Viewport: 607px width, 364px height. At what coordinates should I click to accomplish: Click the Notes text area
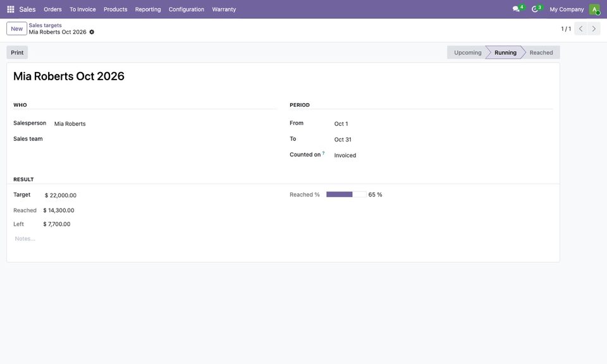(x=283, y=239)
